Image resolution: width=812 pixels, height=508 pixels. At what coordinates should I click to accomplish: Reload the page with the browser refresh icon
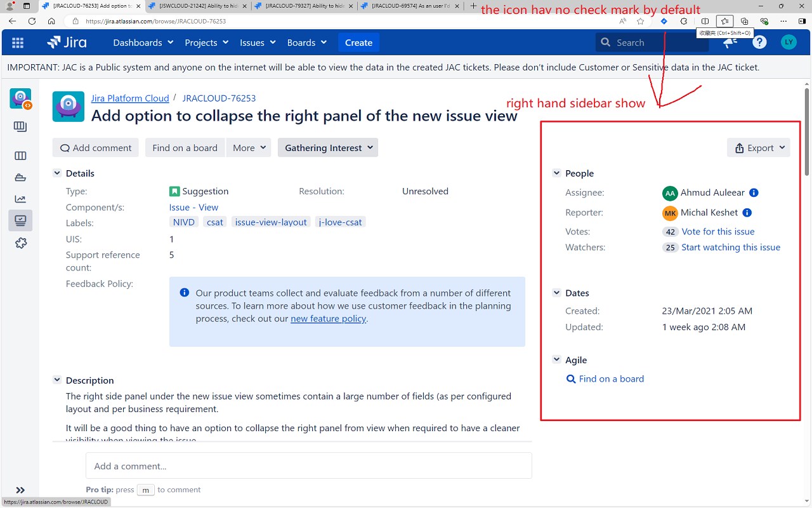pos(32,21)
